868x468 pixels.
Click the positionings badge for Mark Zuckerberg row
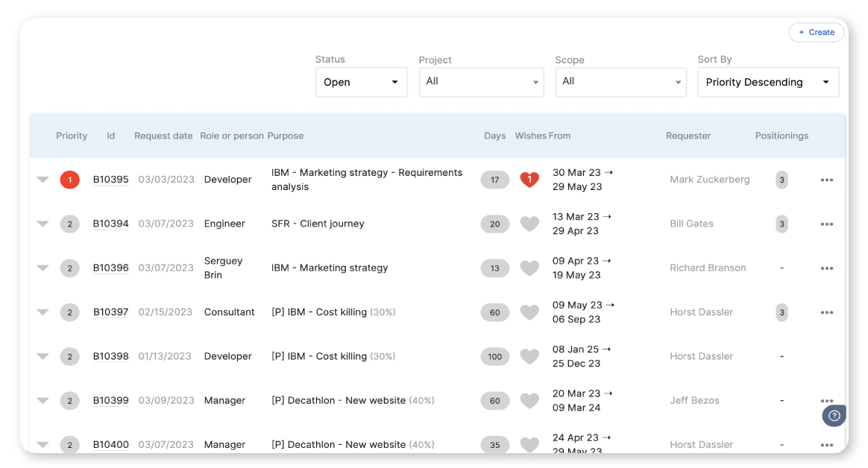(781, 180)
